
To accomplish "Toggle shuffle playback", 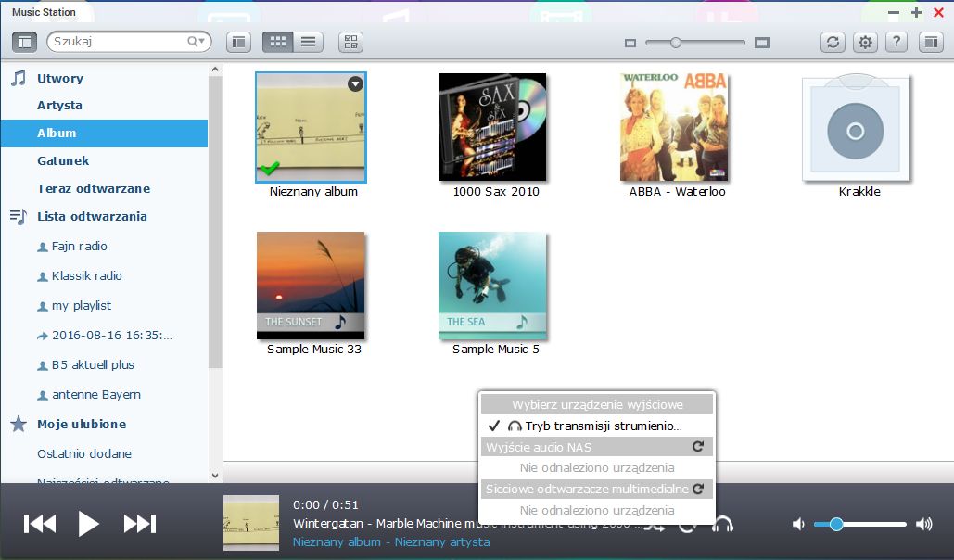I will [655, 526].
